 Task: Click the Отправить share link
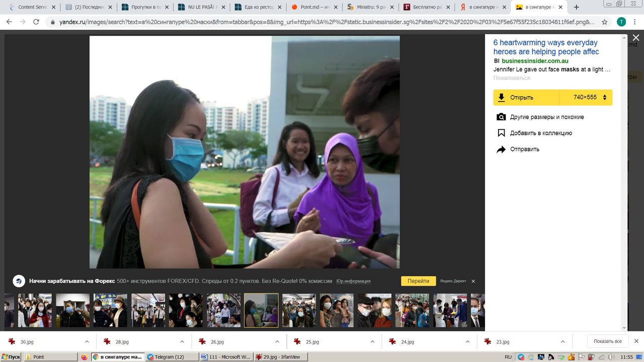[525, 149]
